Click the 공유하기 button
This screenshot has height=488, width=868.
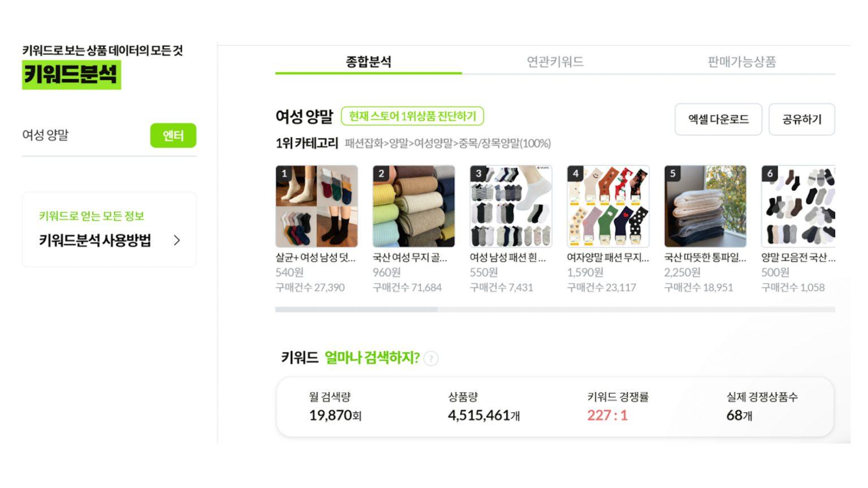[801, 119]
